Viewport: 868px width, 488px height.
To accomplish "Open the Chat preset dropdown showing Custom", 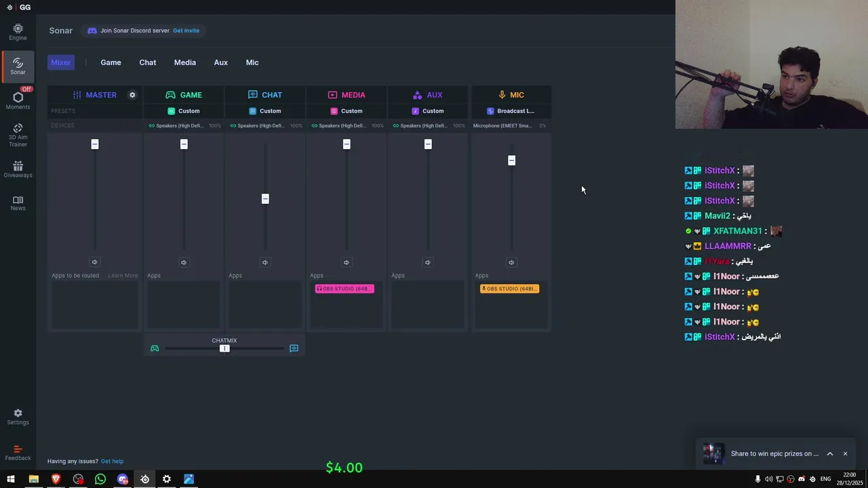I will click(265, 111).
